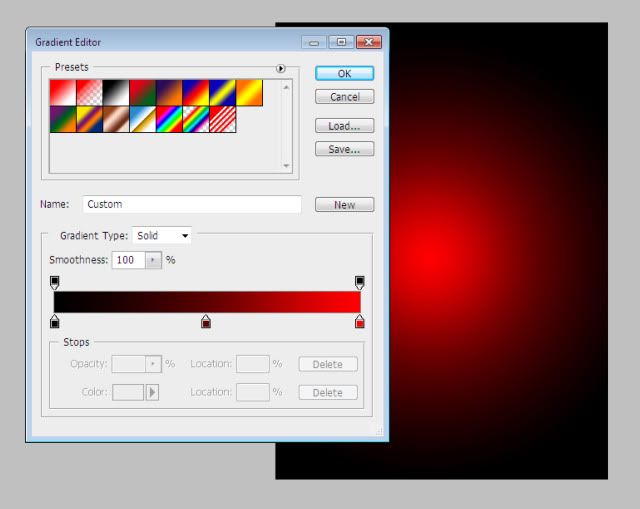
Task: Open the Color stop menu arrow
Action: (x=152, y=392)
